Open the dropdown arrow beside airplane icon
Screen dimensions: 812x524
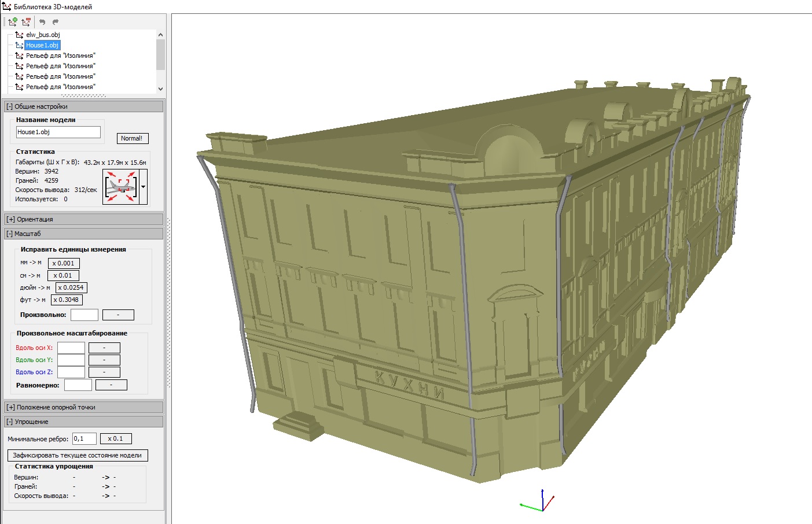143,187
